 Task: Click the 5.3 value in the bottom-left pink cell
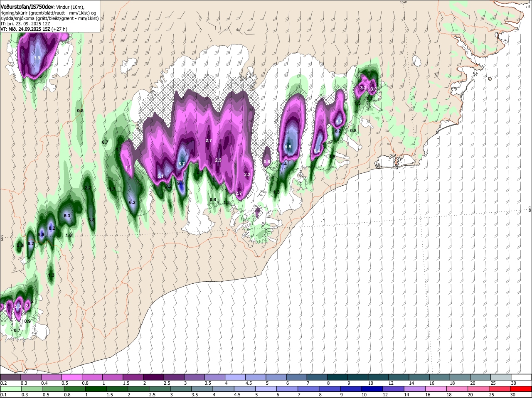click(18, 306)
